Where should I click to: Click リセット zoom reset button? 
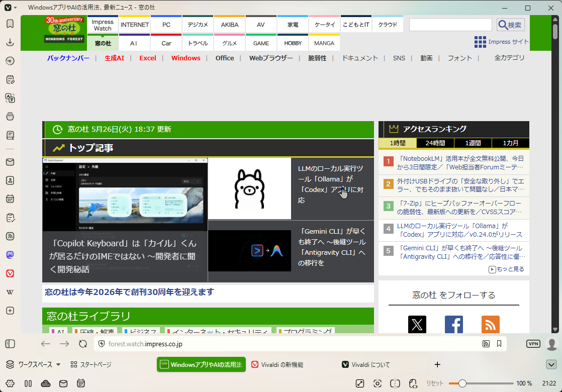click(x=435, y=383)
